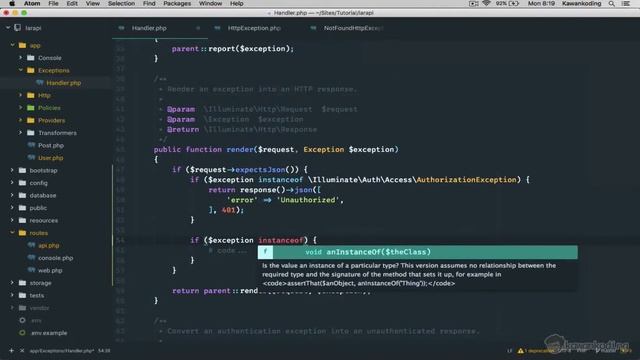Expand the bootstrap folder chevron
Image resolution: width=640 pixels, height=360 pixels.
pos(12,170)
